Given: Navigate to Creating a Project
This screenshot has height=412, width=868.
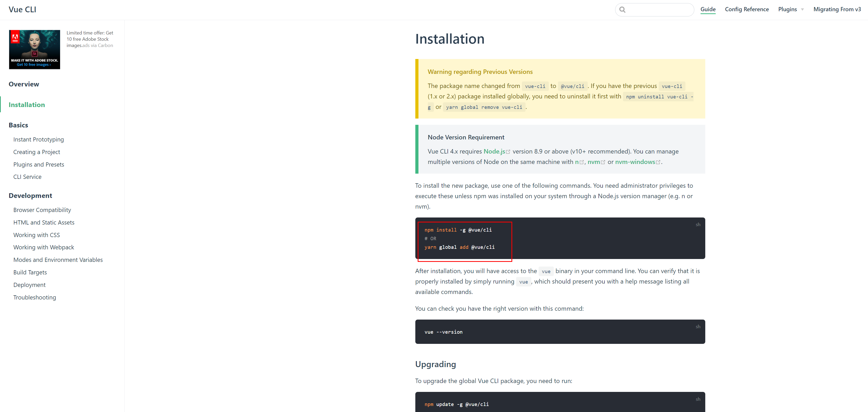Looking at the screenshot, I should 36,152.
